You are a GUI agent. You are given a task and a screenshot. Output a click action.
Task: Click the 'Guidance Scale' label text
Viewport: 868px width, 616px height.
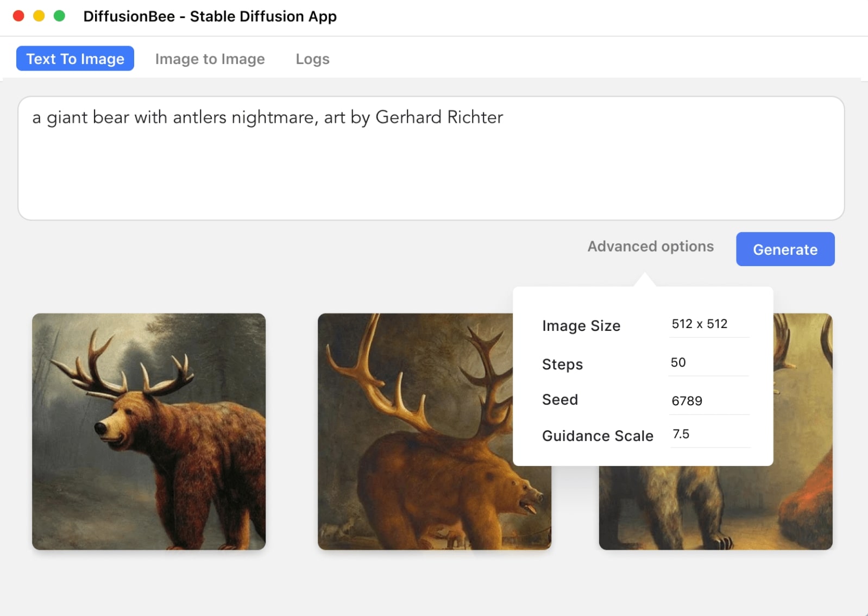click(x=597, y=436)
